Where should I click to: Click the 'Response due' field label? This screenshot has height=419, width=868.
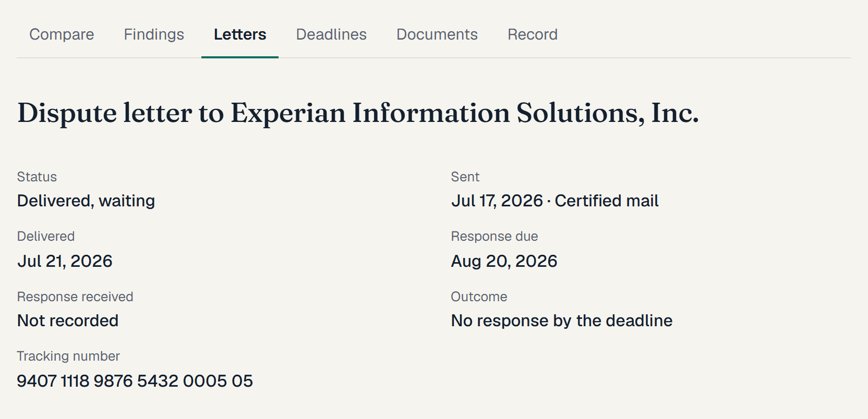(495, 236)
